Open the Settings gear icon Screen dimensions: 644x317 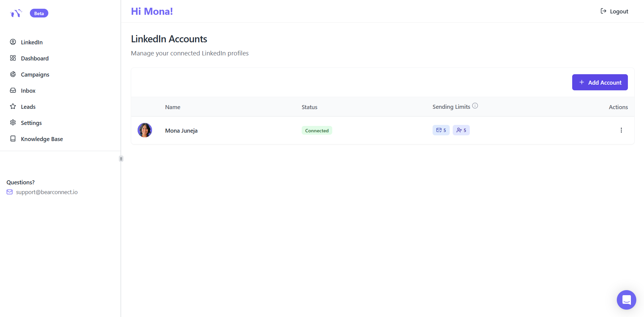[13, 122]
